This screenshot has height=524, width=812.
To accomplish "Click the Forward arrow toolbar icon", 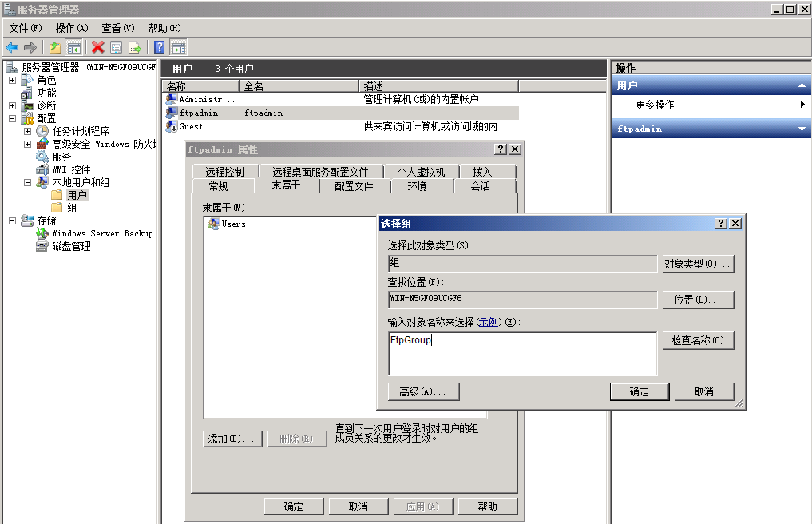I will 30,48.
